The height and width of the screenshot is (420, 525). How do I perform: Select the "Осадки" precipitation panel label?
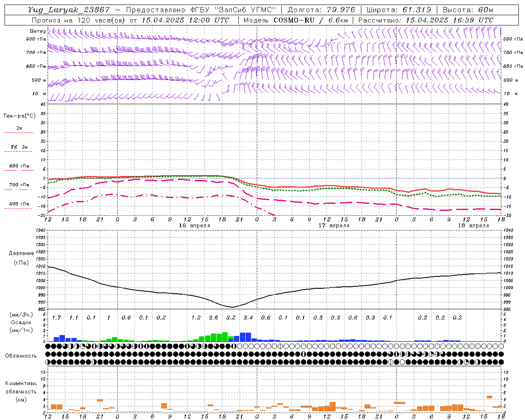click(21, 322)
